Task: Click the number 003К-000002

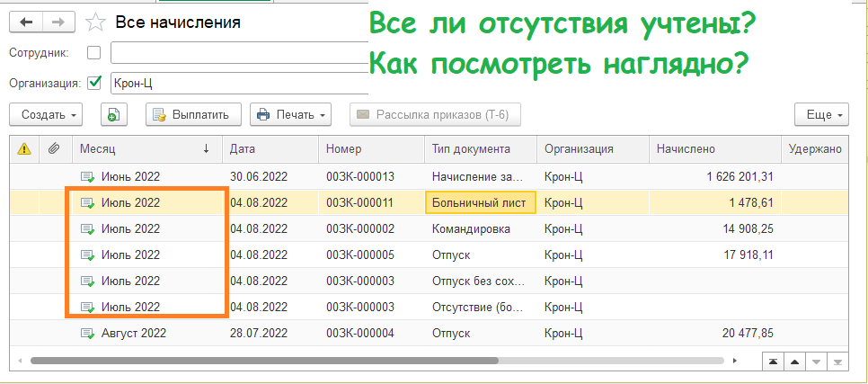Action: (x=360, y=228)
